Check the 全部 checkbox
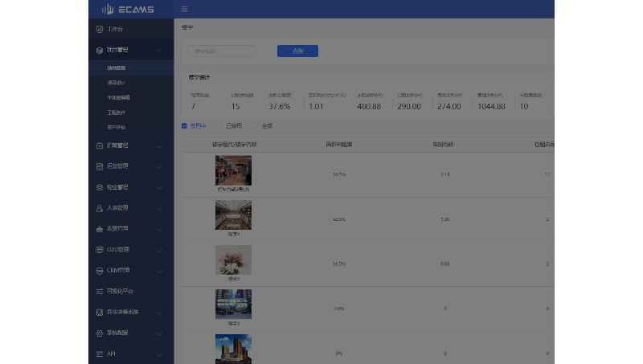643x364 pixels. click(x=256, y=125)
